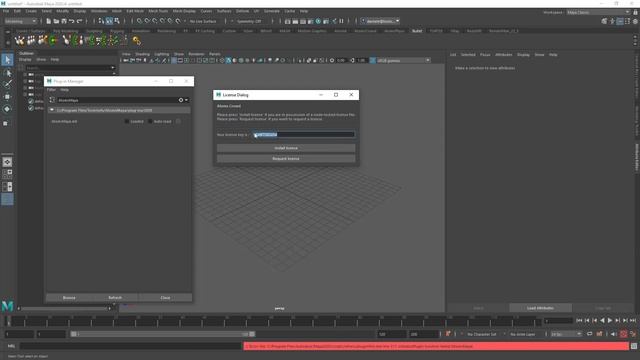Click the workspace lock icon

(636, 12)
